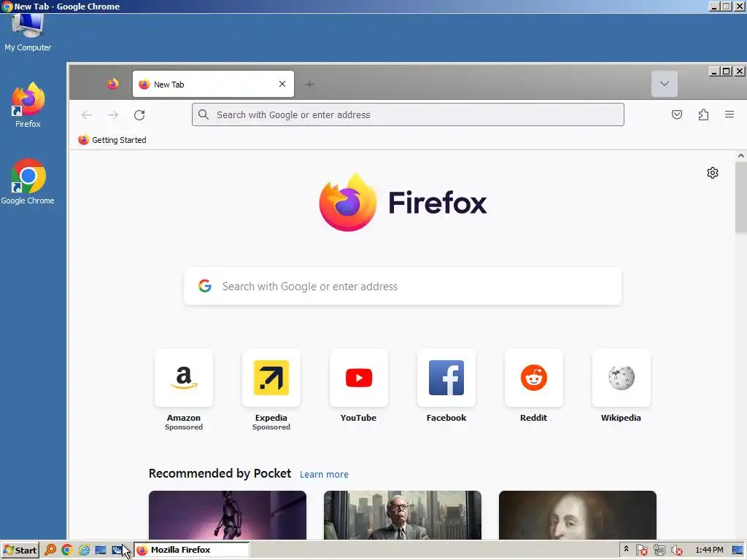Click the scrollbar up arrow
Screen dimensions: 747x560
pyautogui.click(x=741, y=156)
